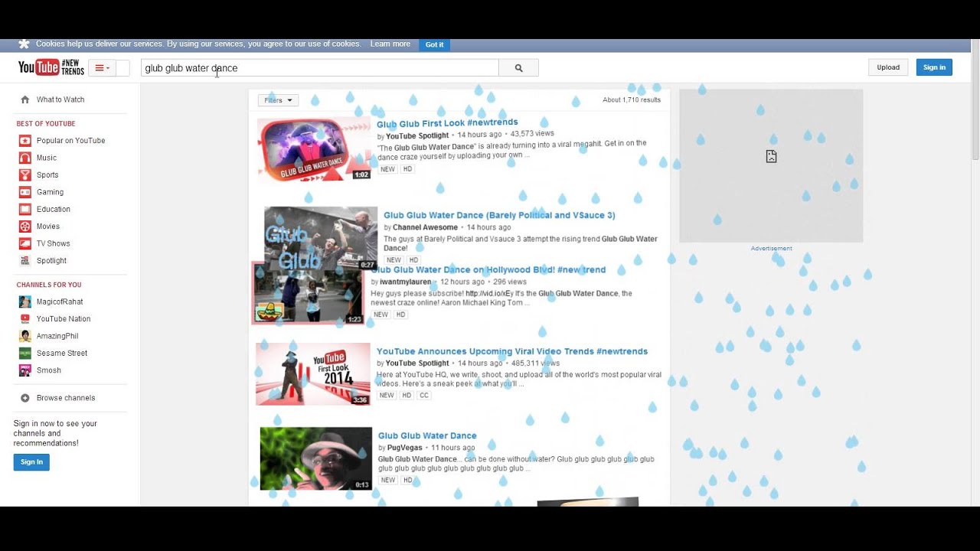Click the Music headphones icon
The height and width of the screenshot is (551, 980).
click(25, 158)
